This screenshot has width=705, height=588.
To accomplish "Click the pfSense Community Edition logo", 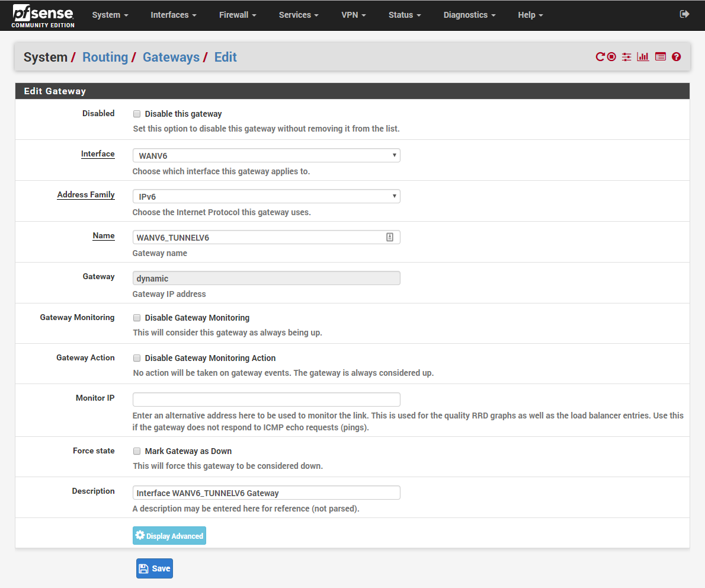I will pyautogui.click(x=43, y=16).
